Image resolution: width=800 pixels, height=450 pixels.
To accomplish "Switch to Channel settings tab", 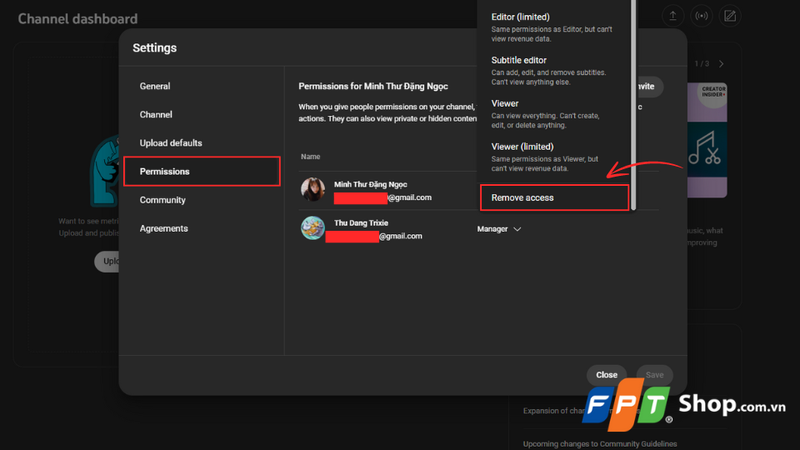I will coord(156,115).
